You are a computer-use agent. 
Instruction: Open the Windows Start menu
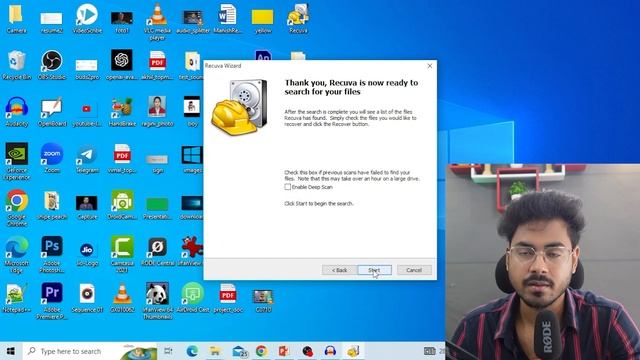pyautogui.click(x=11, y=351)
